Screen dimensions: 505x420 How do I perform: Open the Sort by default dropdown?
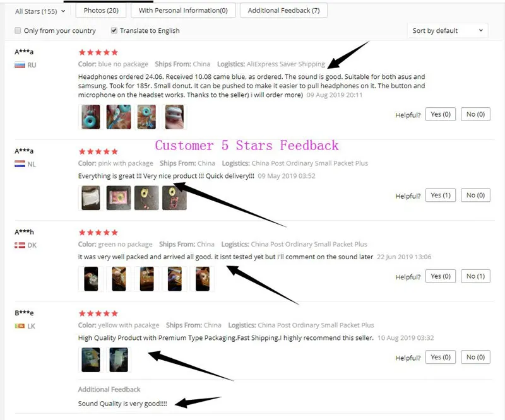tap(448, 30)
